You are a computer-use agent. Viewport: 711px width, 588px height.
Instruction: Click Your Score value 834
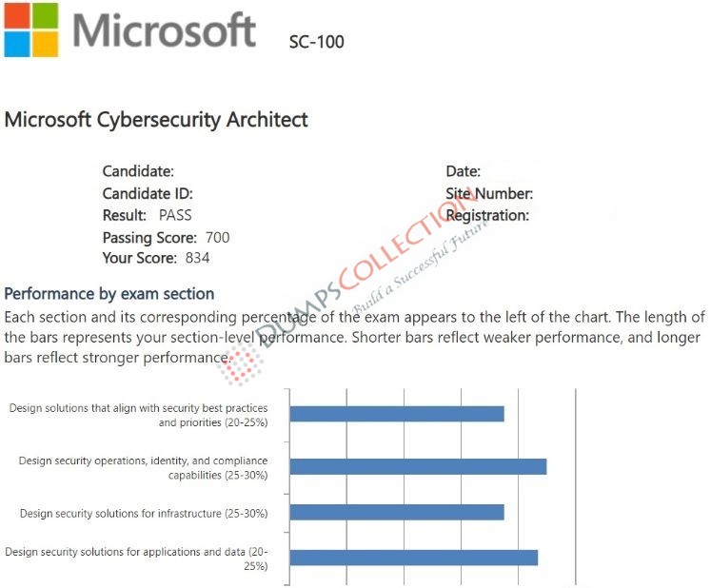tap(197, 259)
